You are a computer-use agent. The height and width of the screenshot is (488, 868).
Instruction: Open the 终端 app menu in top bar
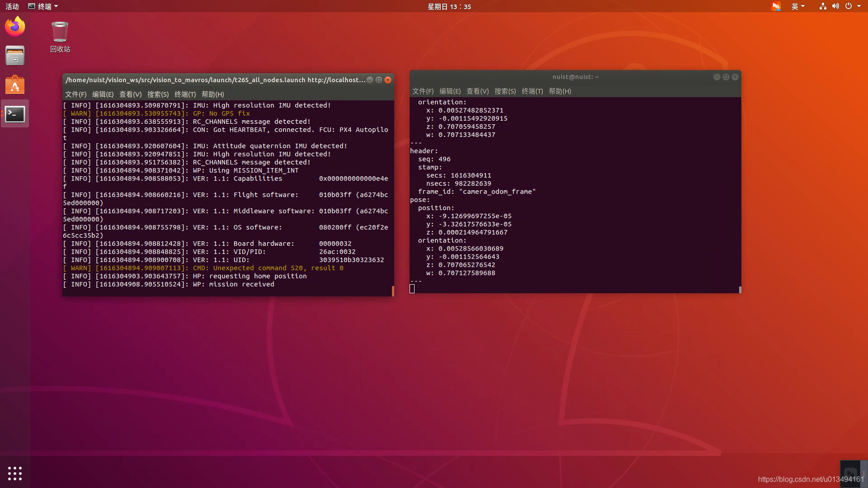[43, 6]
